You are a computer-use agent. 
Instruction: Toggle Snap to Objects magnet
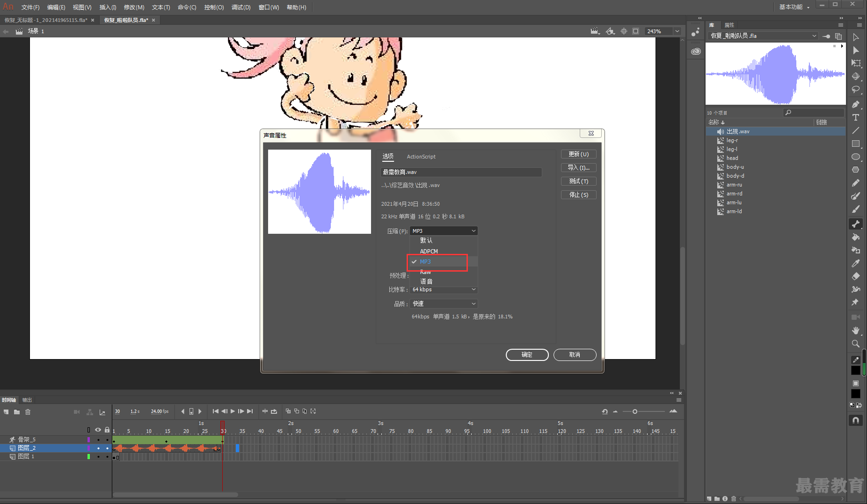pyautogui.click(x=856, y=420)
